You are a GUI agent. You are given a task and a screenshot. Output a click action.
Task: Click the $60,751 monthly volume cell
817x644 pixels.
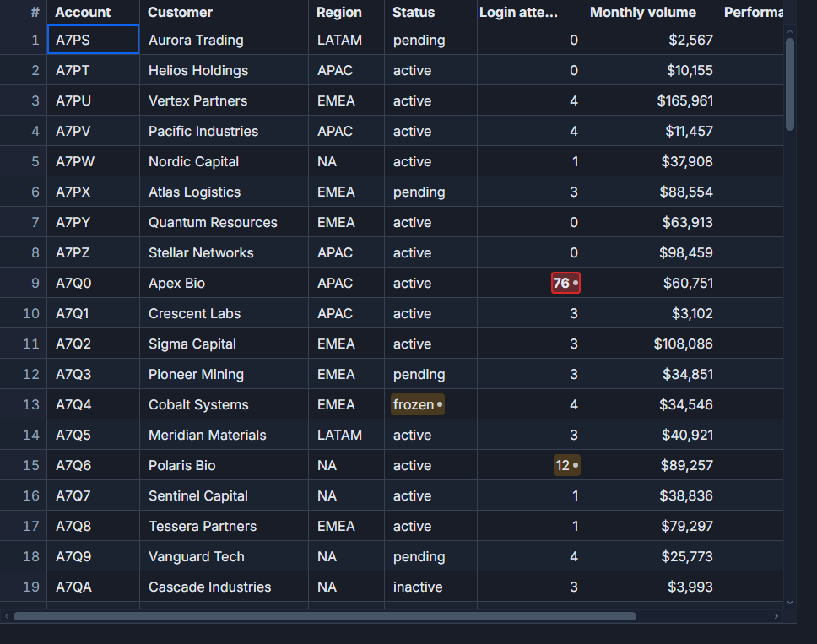654,283
